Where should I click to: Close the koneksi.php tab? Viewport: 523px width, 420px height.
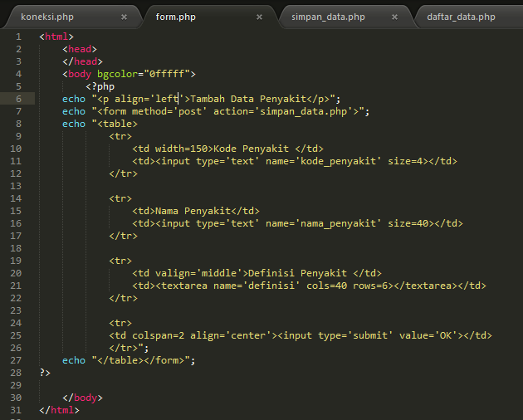pyautogui.click(x=124, y=17)
